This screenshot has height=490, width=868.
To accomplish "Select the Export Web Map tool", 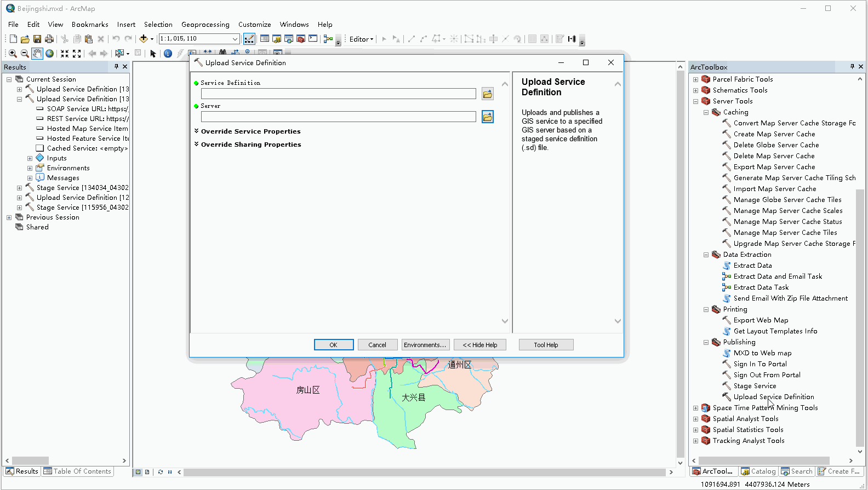I will pyautogui.click(x=761, y=320).
